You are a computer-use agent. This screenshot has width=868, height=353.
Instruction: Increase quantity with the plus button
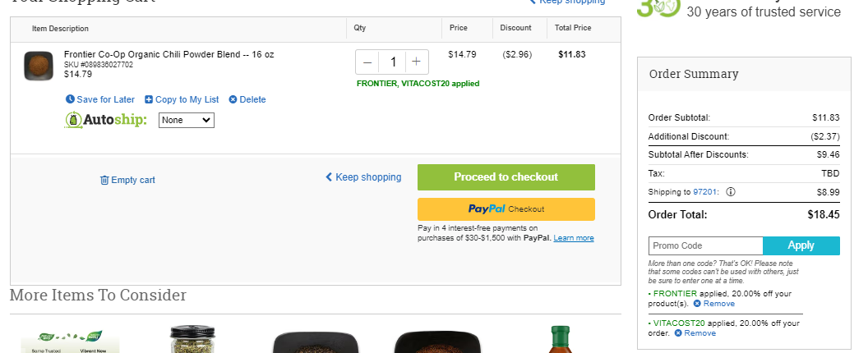click(417, 62)
